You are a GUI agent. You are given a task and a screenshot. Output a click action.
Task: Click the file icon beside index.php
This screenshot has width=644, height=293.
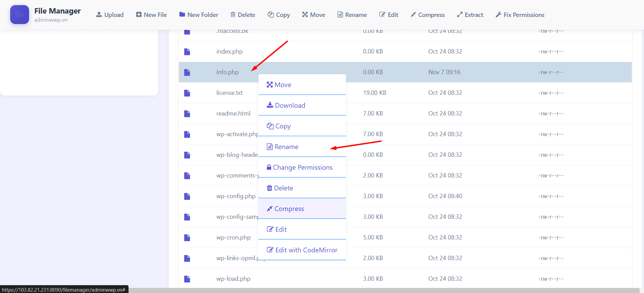point(187,51)
